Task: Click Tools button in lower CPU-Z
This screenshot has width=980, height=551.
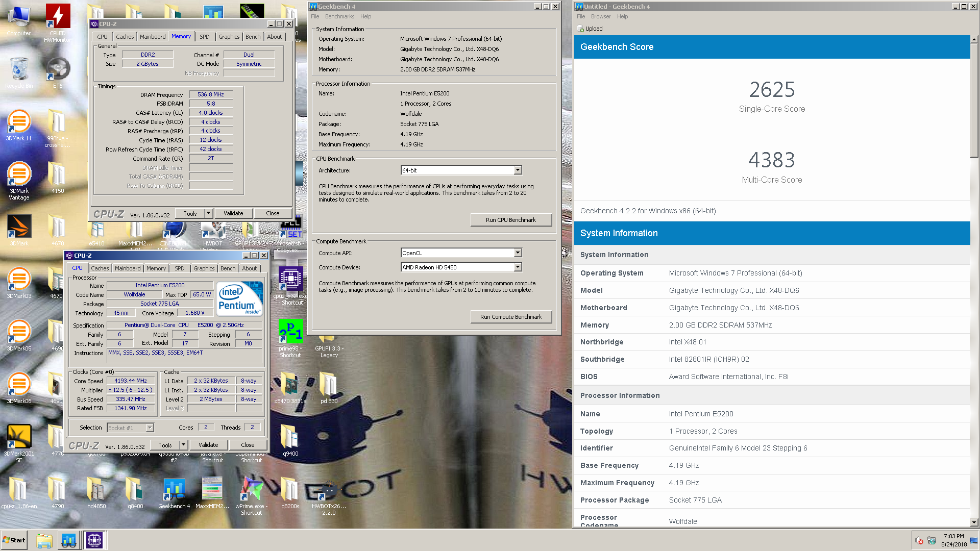Action: [x=165, y=445]
